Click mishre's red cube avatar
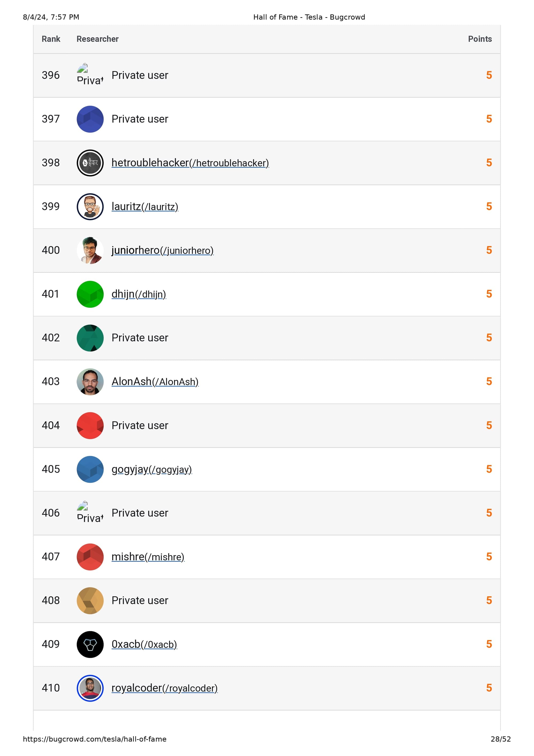 point(90,557)
